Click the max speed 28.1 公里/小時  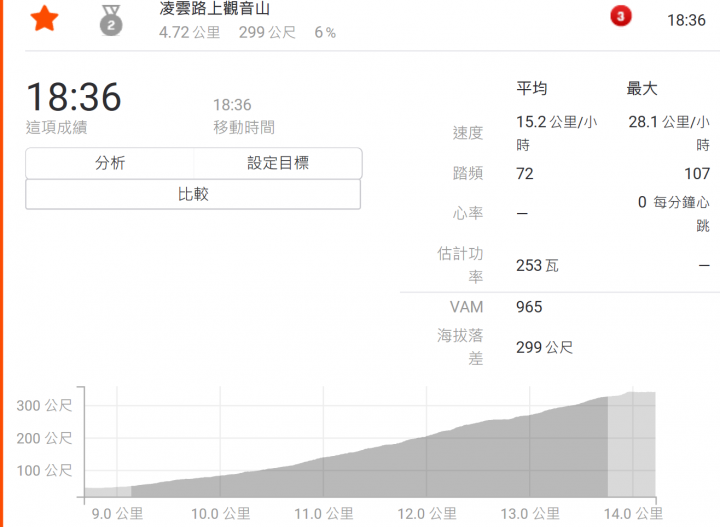(x=669, y=133)
